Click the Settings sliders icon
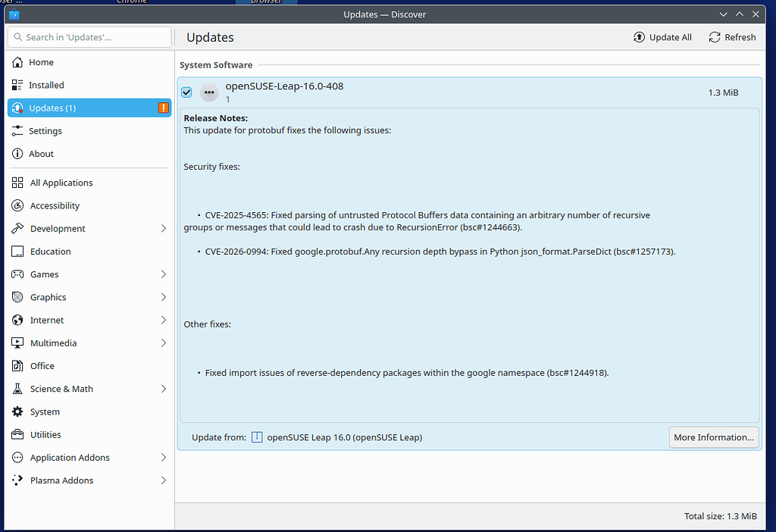 tap(17, 130)
